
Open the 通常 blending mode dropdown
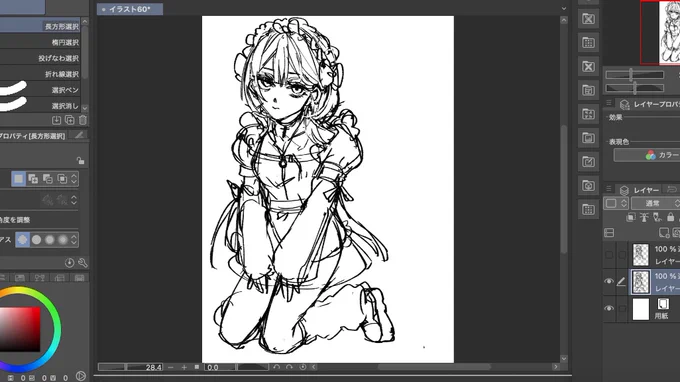[x=655, y=203]
